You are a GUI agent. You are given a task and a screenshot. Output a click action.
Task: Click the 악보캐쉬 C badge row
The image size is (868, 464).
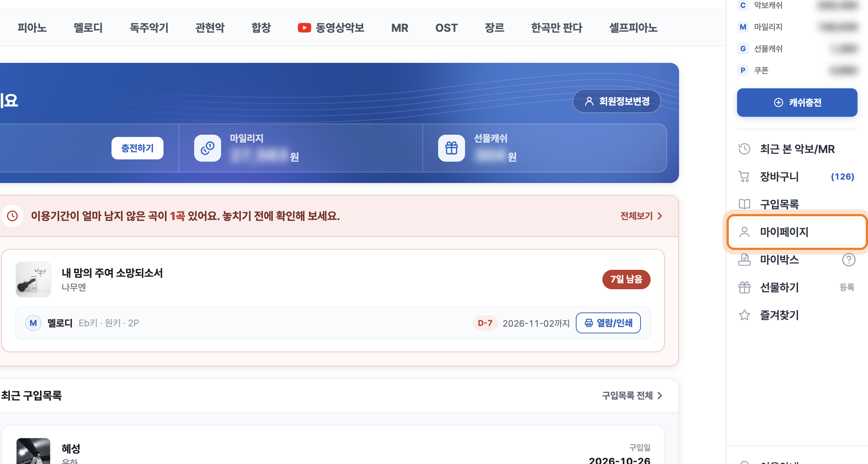tap(797, 5)
